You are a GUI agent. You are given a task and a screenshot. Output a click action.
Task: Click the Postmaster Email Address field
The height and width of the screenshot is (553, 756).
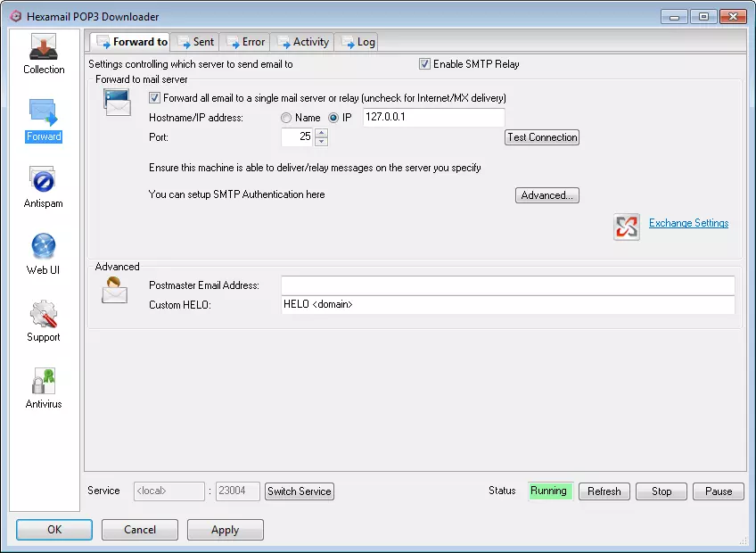point(507,285)
